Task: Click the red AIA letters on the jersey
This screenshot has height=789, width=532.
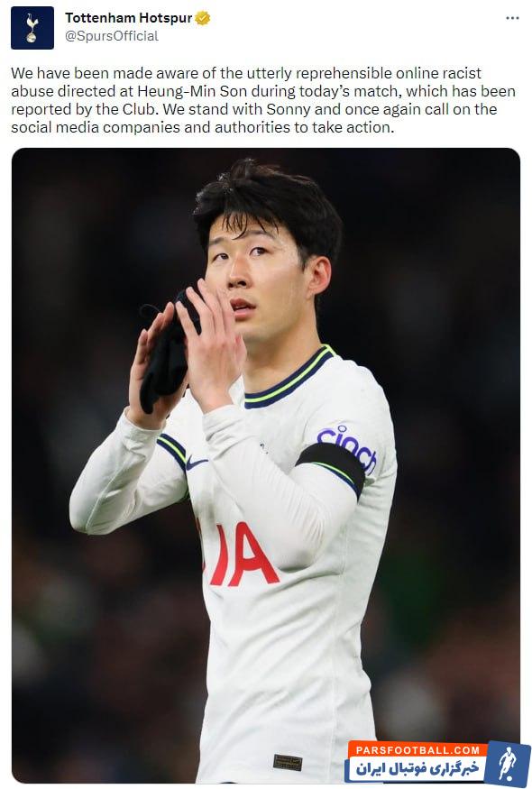Action: (241, 554)
